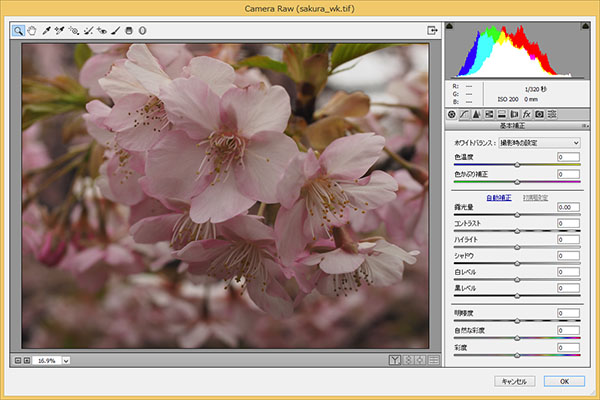This screenshot has height=400, width=600.
Task: Open the Camera Calibration panel tab
Action: coord(539,115)
